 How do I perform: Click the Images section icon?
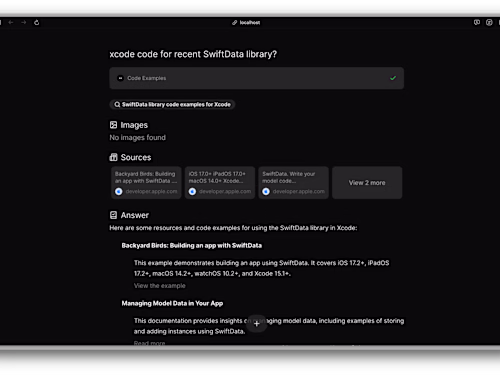(113, 125)
